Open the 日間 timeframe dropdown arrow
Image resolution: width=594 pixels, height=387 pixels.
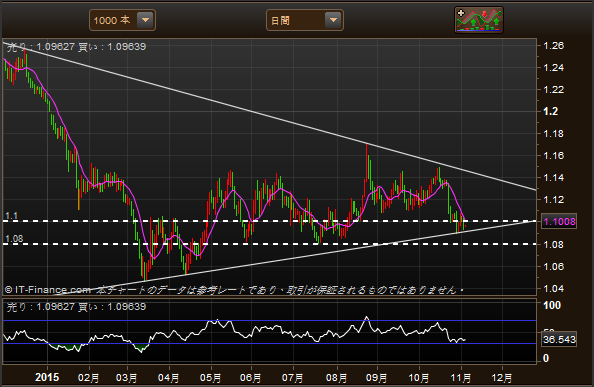pyautogui.click(x=333, y=20)
